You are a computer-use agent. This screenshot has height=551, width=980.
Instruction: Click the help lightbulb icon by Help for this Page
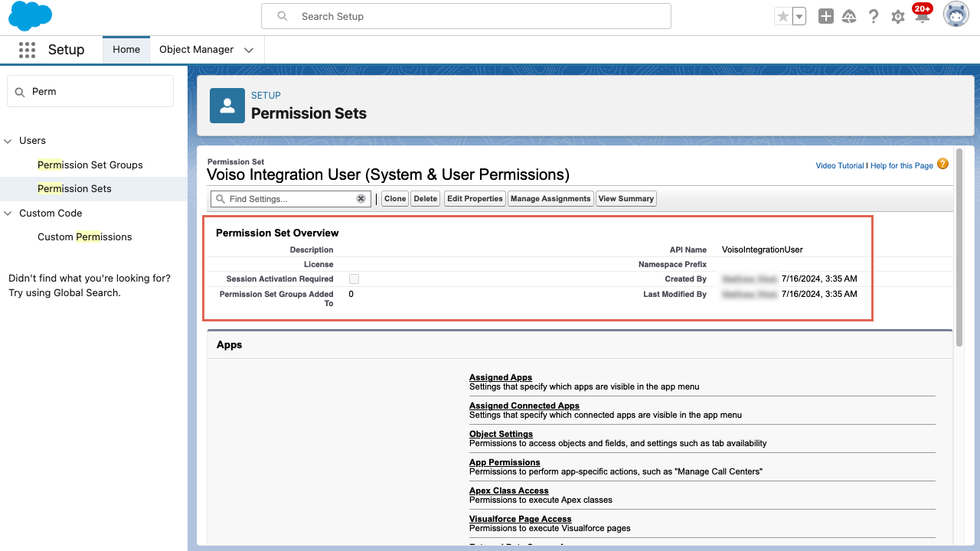pos(942,164)
